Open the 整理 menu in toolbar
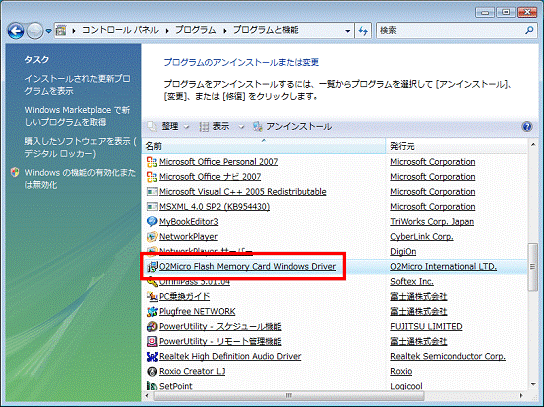The image size is (544, 407). click(169, 127)
